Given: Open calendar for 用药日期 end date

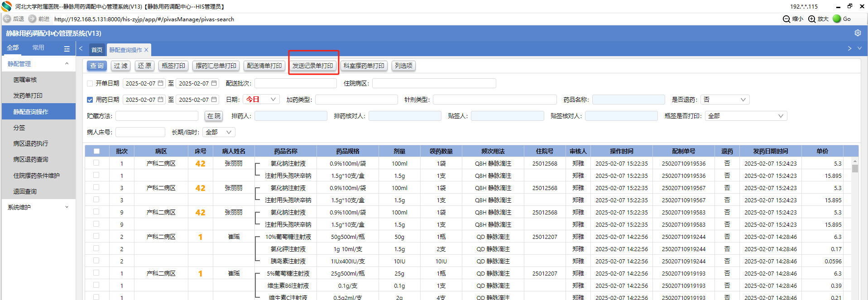Looking at the screenshot, I should [214, 100].
